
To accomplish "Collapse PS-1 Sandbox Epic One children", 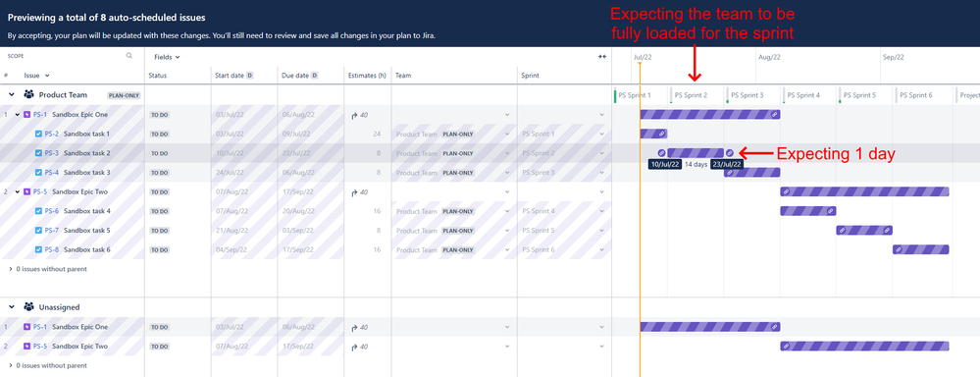I will 18,115.
